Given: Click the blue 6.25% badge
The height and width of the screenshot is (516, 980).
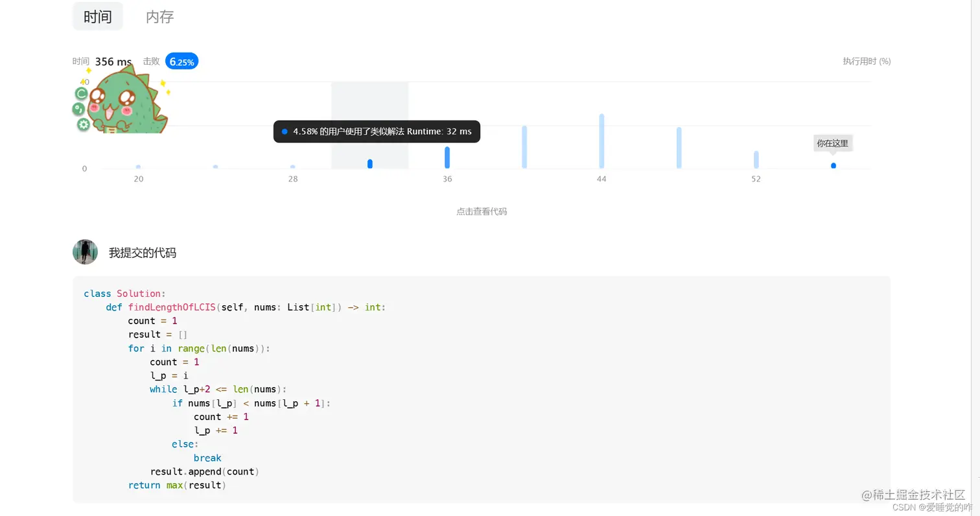Looking at the screenshot, I should point(181,62).
